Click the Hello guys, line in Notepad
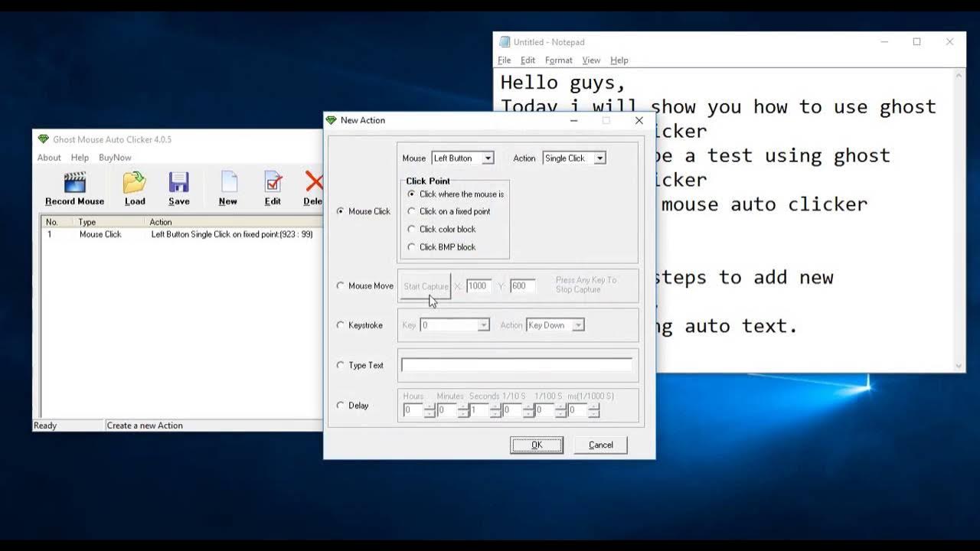 coord(563,83)
